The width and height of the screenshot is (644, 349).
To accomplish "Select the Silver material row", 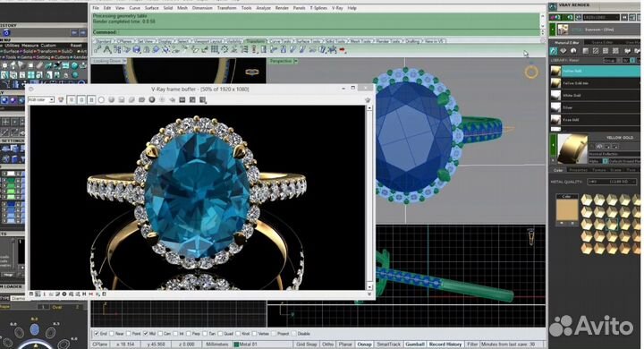I will pyautogui.click(x=595, y=107).
